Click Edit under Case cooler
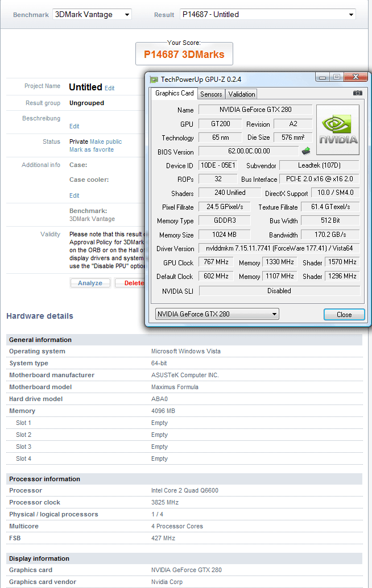The image size is (372, 588). pyautogui.click(x=75, y=196)
